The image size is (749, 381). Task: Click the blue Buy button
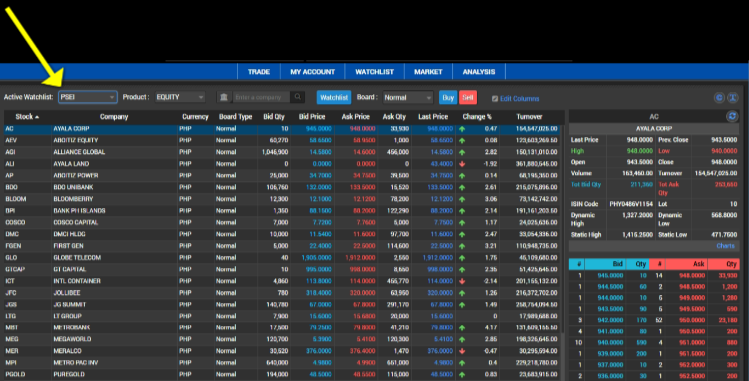tap(448, 97)
